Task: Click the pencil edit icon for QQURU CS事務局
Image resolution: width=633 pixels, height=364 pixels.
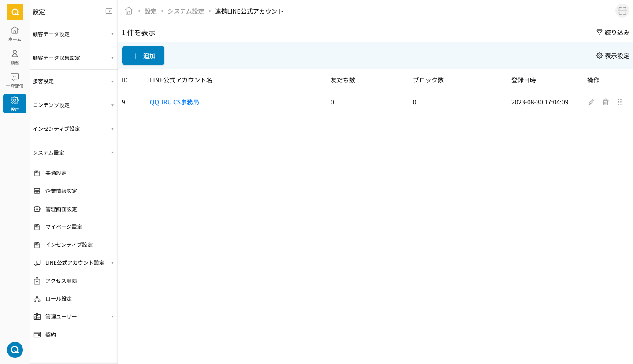Action: point(592,102)
